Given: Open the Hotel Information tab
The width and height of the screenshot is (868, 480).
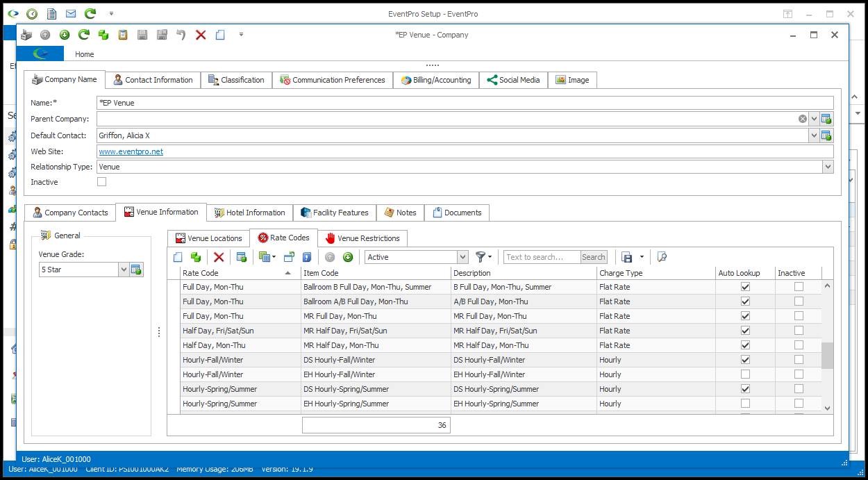Looking at the screenshot, I should coord(249,213).
